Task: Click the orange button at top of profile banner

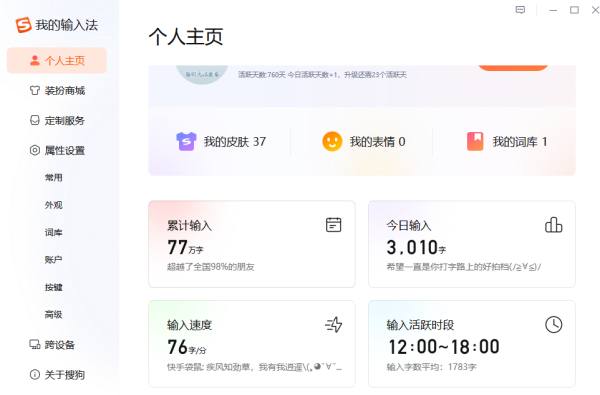Action: pos(513,68)
